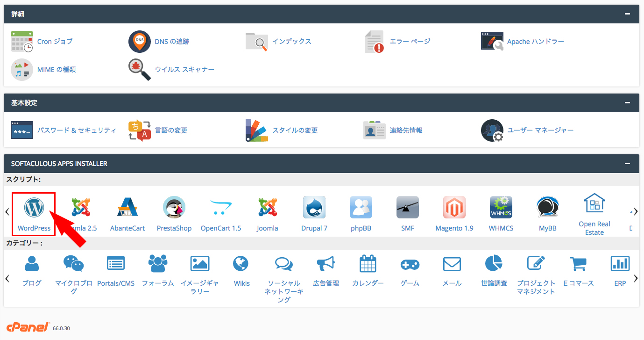Collapse the Softaculous Apps Installer panel
This screenshot has width=644, height=340.
(628, 163)
